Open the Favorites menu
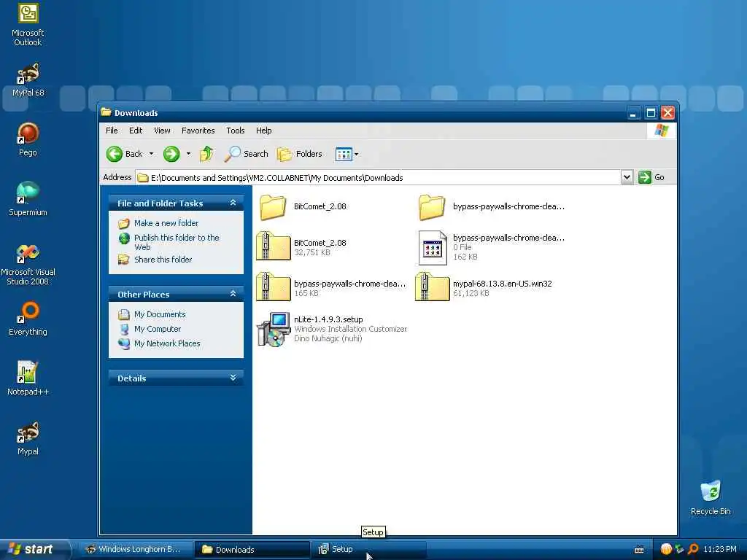The height and width of the screenshot is (560, 747). tap(198, 131)
